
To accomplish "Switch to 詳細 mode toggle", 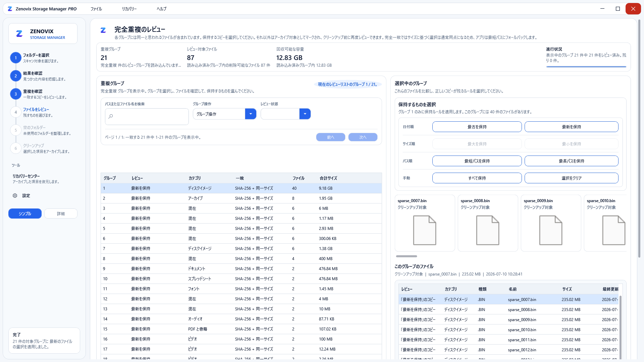I will [61, 214].
